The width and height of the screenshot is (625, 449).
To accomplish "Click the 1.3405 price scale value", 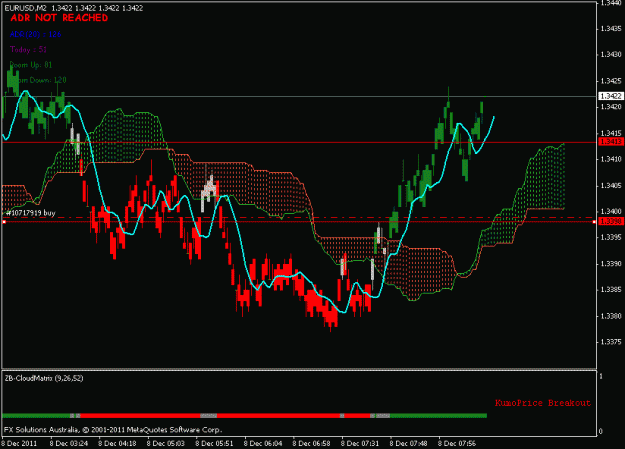I will [611, 185].
